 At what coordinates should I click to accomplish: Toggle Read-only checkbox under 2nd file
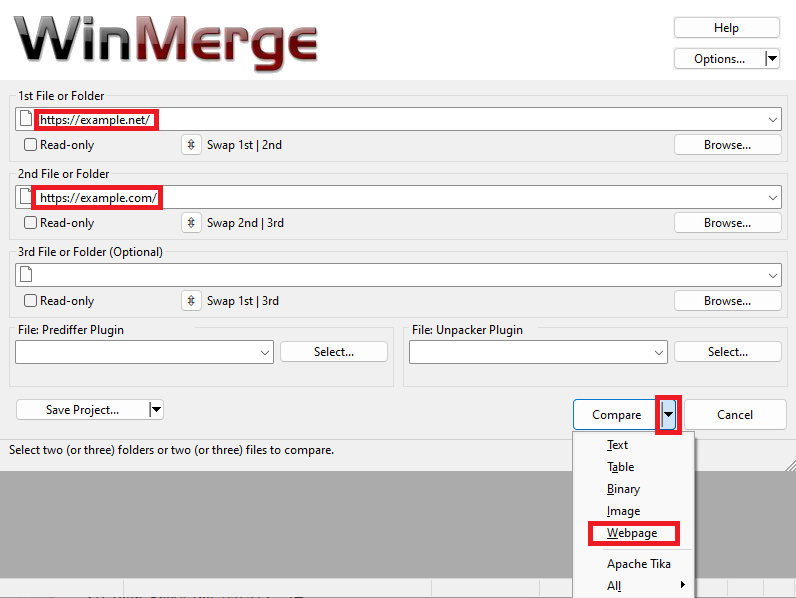[31, 223]
